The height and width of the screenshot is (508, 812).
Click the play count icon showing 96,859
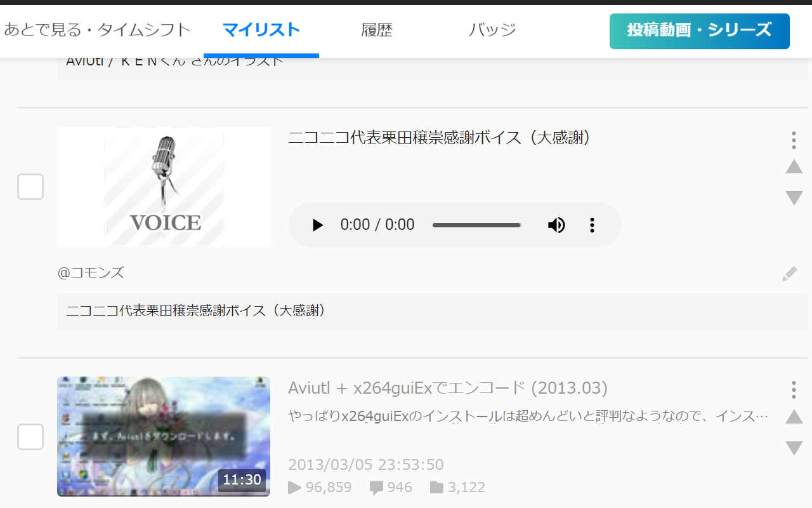tap(294, 487)
